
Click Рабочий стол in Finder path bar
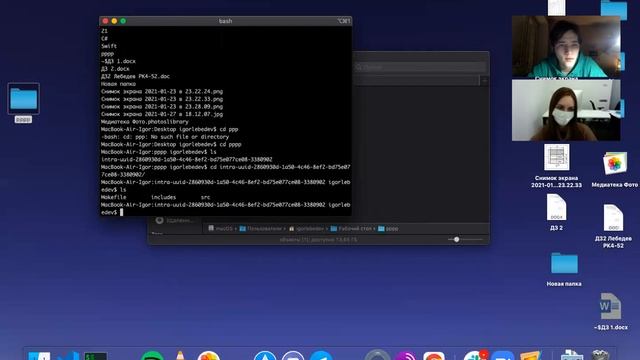click(x=351, y=229)
